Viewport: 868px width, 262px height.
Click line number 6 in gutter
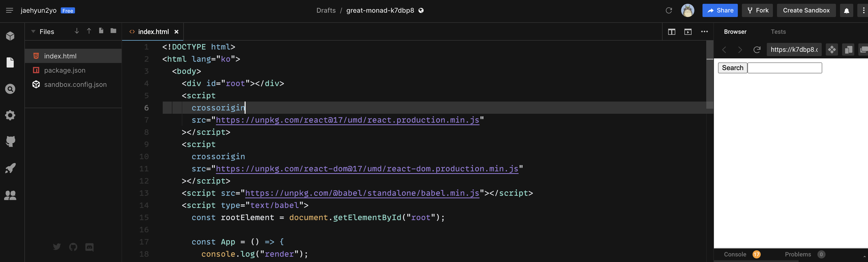(x=146, y=108)
